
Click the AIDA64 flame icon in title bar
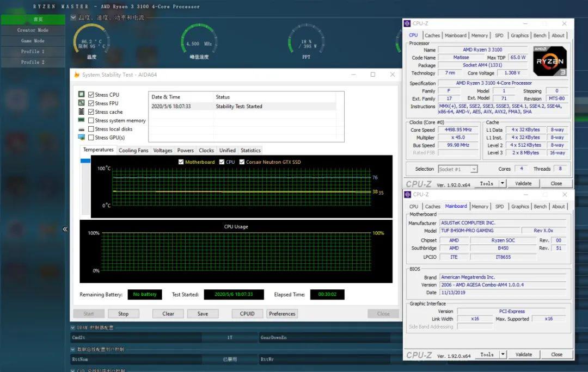77,75
